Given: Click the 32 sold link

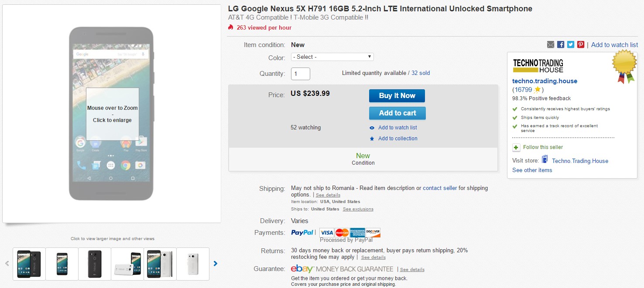Looking at the screenshot, I should point(421,73).
